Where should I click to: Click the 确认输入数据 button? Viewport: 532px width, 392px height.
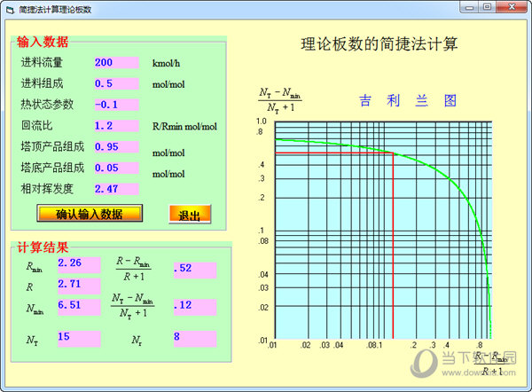(90, 214)
